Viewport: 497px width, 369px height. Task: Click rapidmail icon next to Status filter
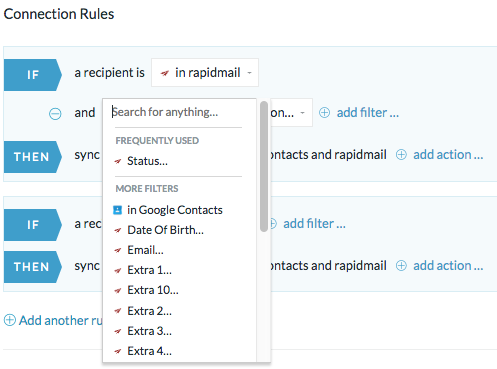tap(118, 162)
